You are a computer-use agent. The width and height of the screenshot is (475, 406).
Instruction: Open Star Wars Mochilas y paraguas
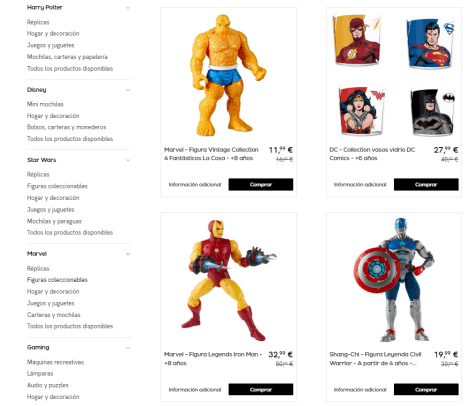coord(54,221)
